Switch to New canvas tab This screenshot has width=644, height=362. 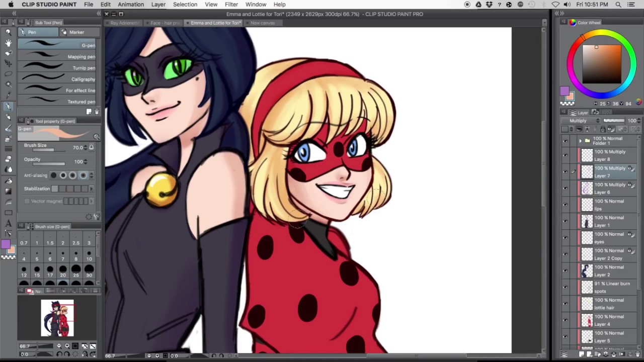(263, 23)
